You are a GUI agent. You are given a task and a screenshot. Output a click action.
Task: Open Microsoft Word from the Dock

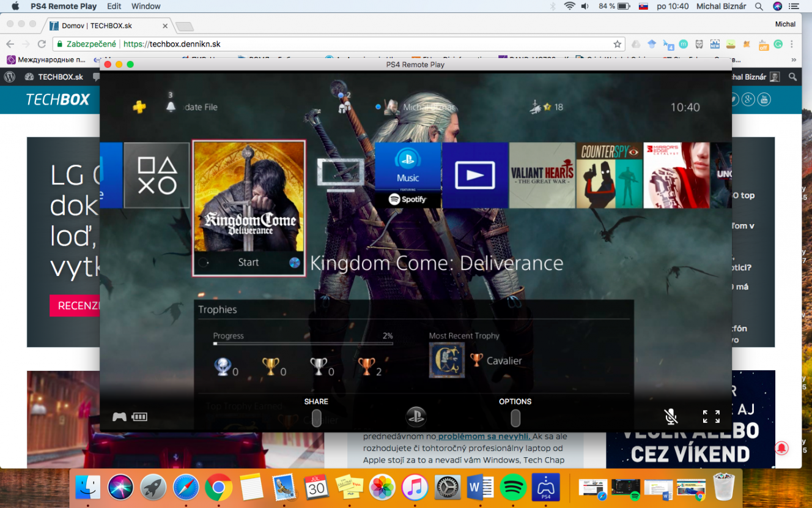[480, 488]
